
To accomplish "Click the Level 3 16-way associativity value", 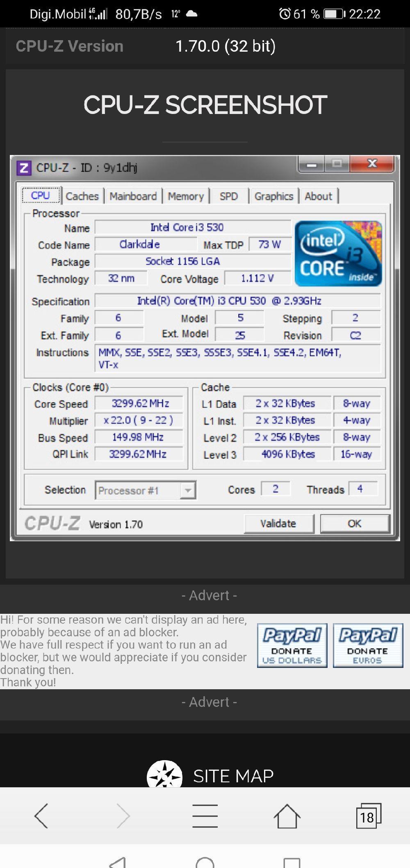I will pos(357,454).
